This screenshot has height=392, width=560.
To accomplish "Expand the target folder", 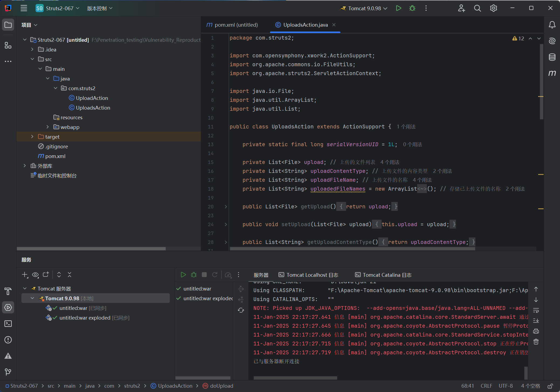I will [x=32, y=137].
